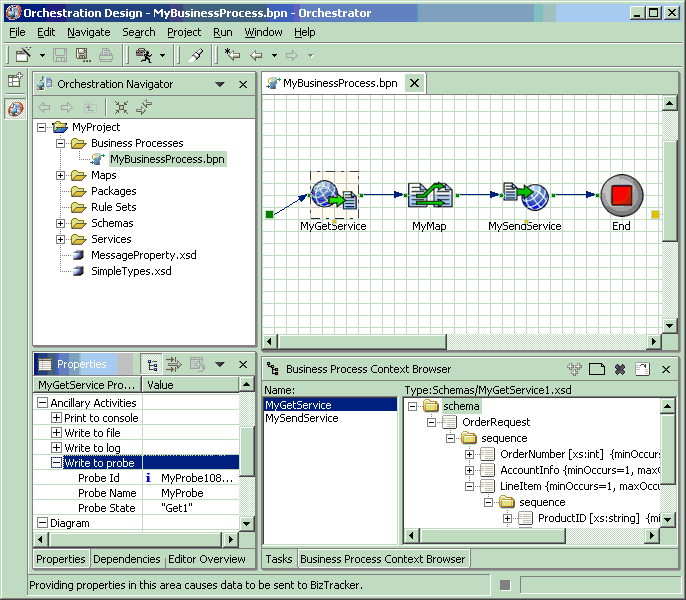The image size is (686, 600).
Task: Expand the OrderNumber schema element
Action: (x=469, y=454)
